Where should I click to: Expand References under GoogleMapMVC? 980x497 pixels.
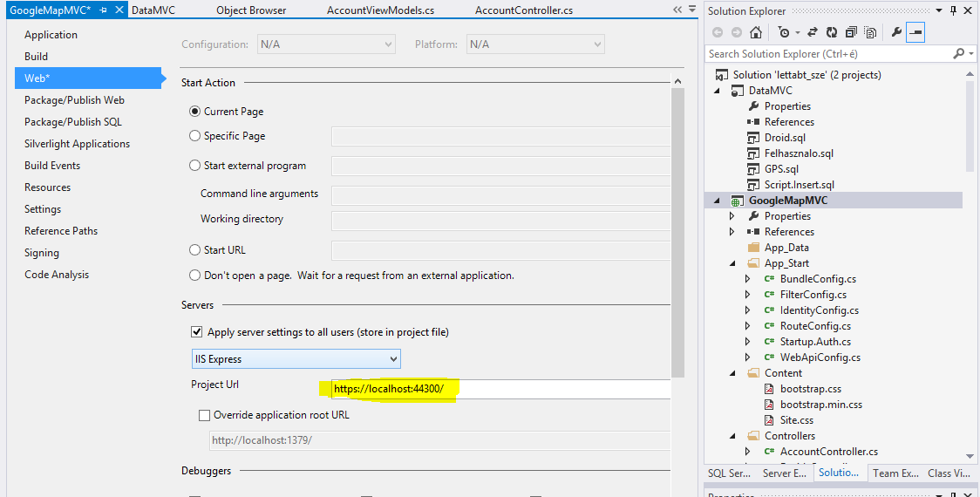click(x=732, y=232)
